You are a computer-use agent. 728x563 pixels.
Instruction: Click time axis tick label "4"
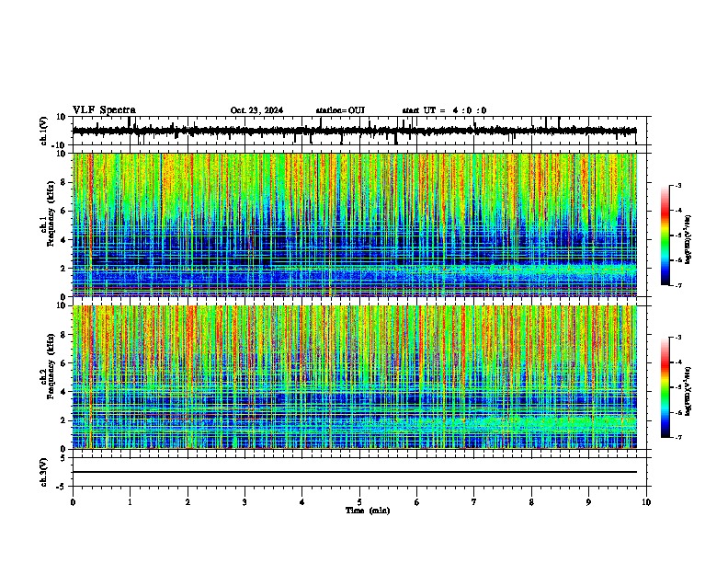[302, 502]
